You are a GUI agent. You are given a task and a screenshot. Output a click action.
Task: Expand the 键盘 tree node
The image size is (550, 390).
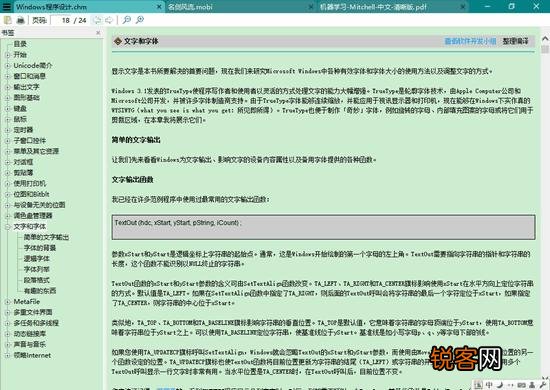(x=7, y=108)
